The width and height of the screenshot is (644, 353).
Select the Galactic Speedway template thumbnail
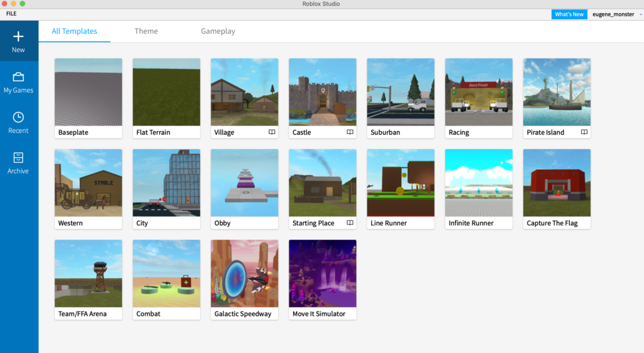pos(245,274)
